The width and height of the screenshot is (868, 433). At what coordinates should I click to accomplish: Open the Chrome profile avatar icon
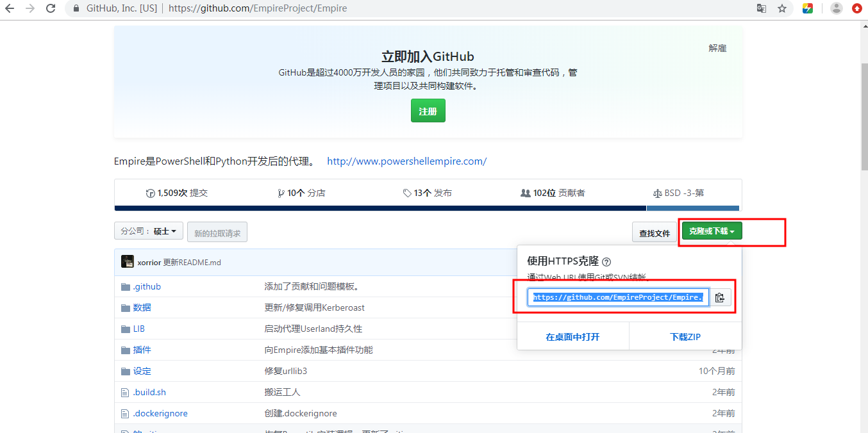point(837,8)
